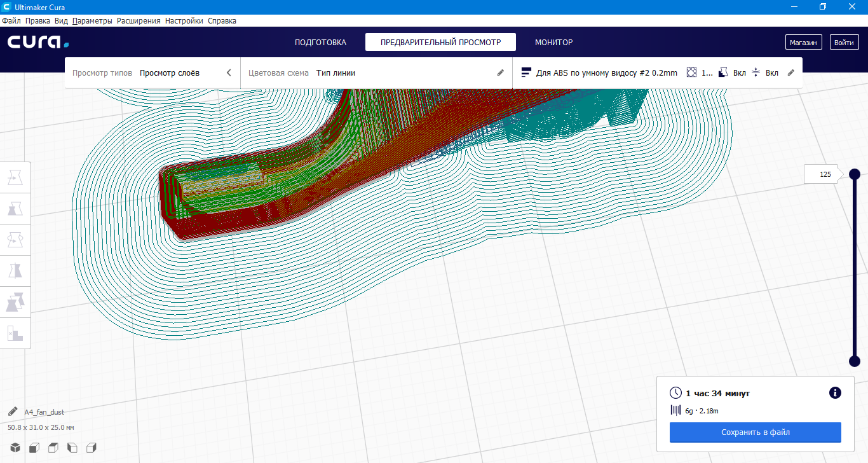This screenshot has height=463, width=868.
Task: Switch to the ПОДГОТОВКА tab
Action: pos(320,43)
